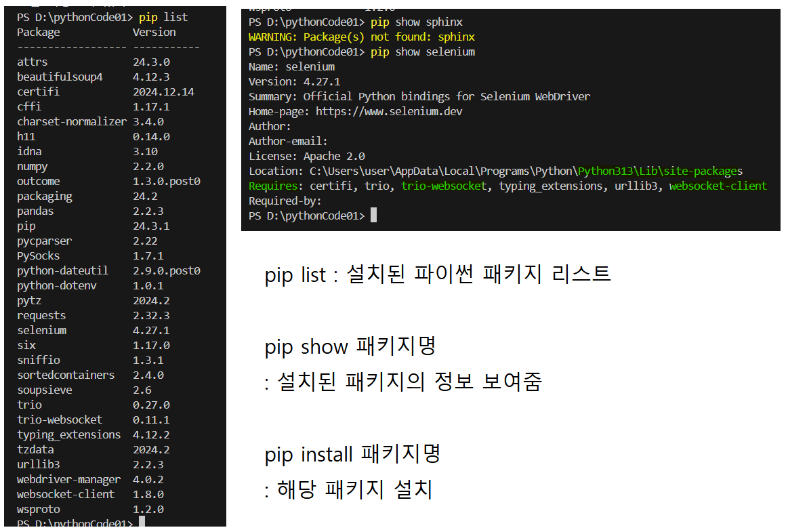Click the 'outcome' package name
This screenshot has height=532, width=788.
click(38, 181)
